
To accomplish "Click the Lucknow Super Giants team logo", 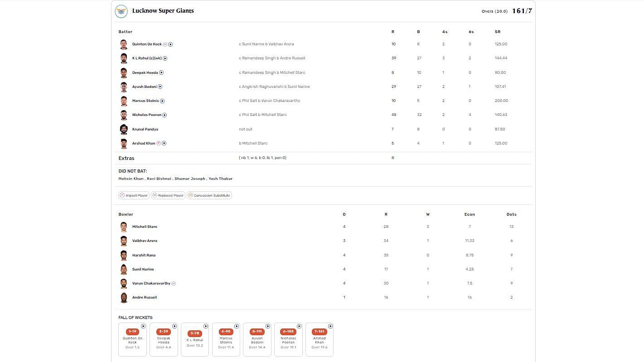I will point(121,11).
